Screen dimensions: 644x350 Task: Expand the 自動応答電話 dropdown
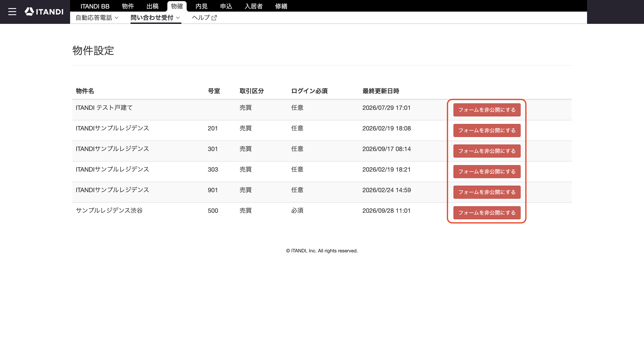click(97, 18)
